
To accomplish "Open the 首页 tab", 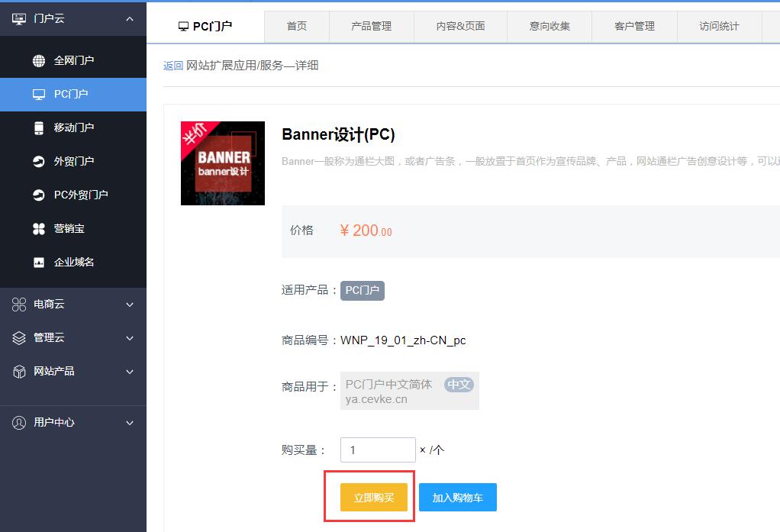I will point(297,27).
